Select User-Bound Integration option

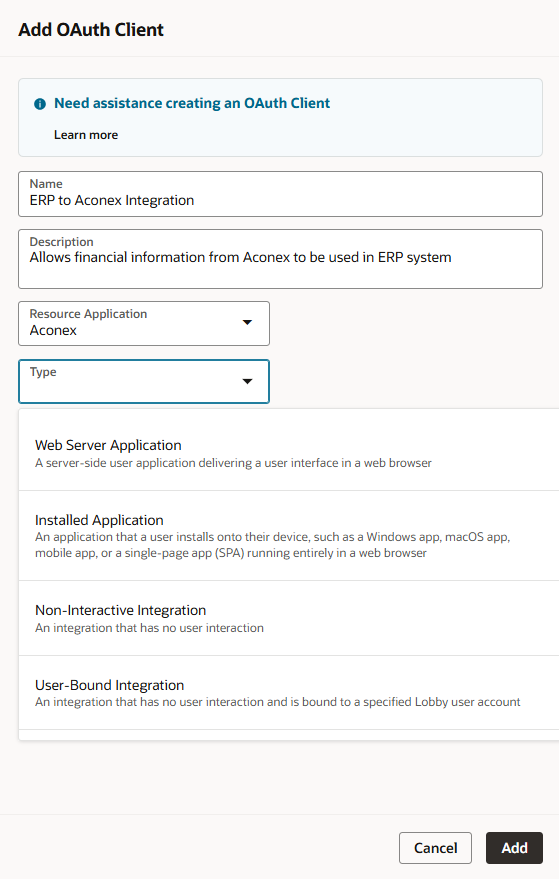pyautogui.click(x=289, y=692)
